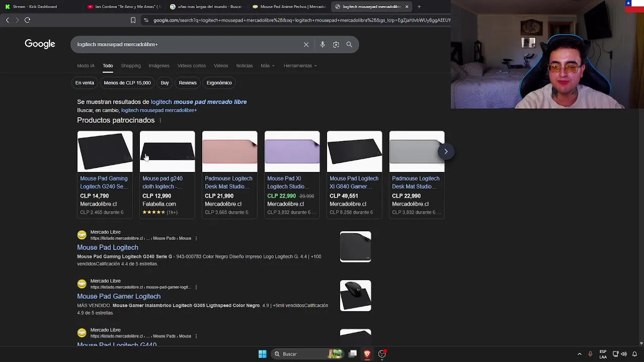Viewport: 644px width, 362px height.
Task: Select the Videos search tab
Action: pos(221,66)
